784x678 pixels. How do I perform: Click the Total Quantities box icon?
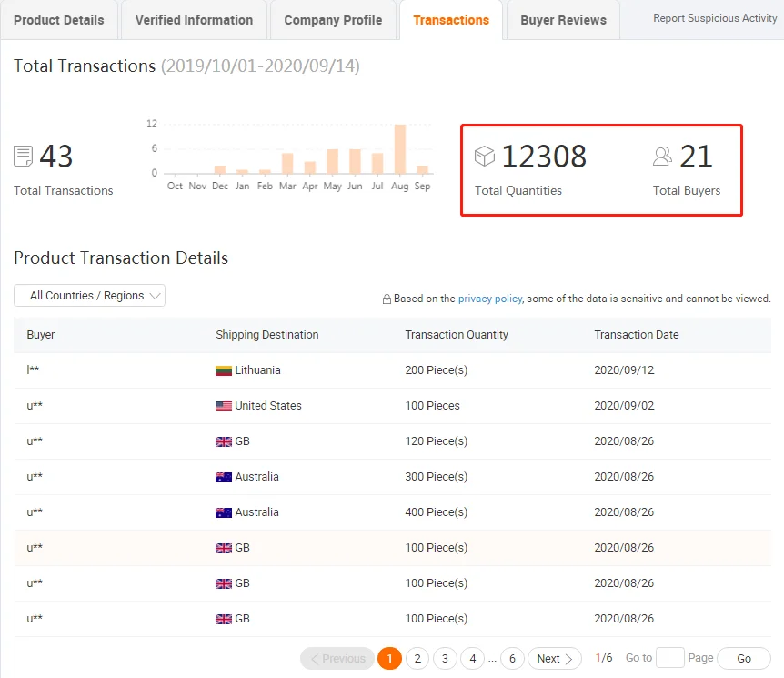click(x=485, y=157)
